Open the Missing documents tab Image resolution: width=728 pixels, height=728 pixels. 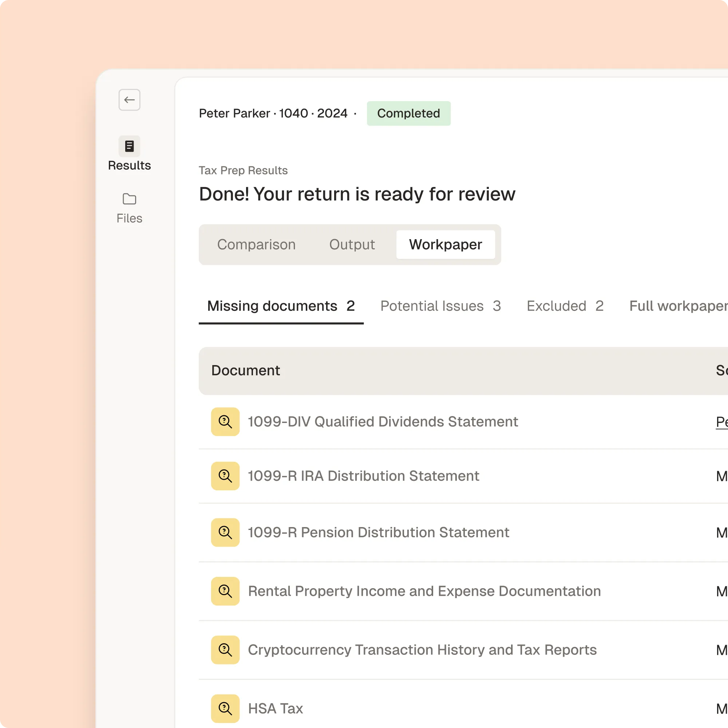click(281, 306)
